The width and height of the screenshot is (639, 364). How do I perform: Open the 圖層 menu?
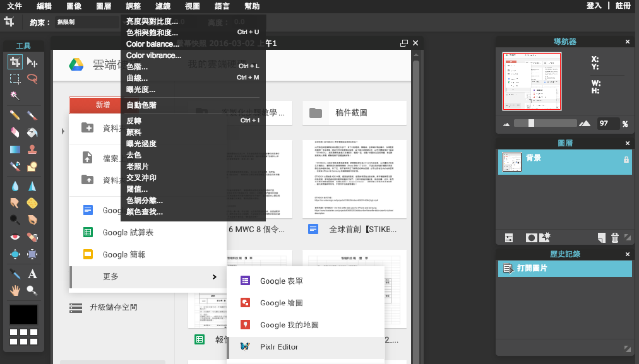click(x=104, y=6)
